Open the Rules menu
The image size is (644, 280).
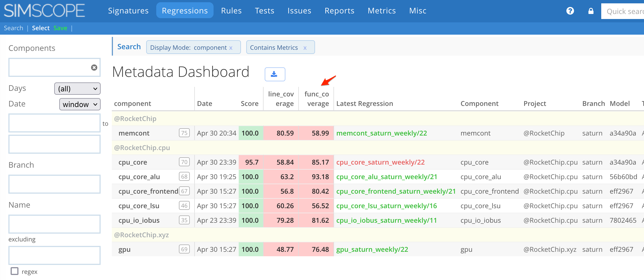[231, 11]
